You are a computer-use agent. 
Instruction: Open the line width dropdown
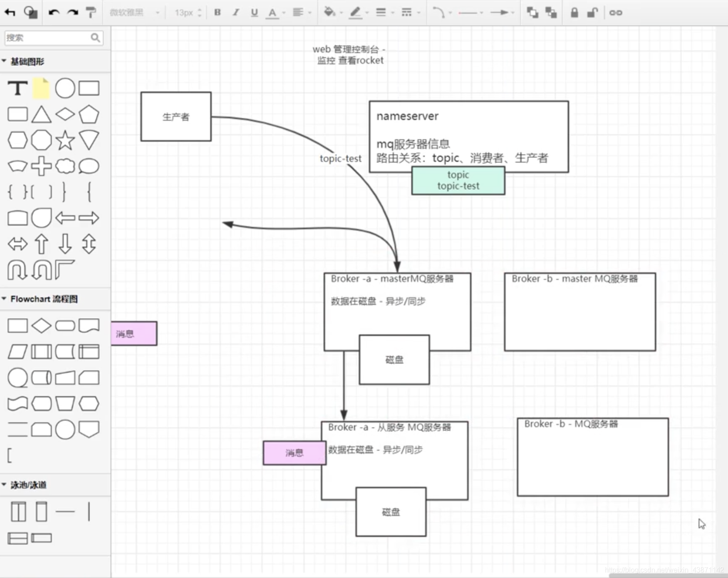click(385, 12)
